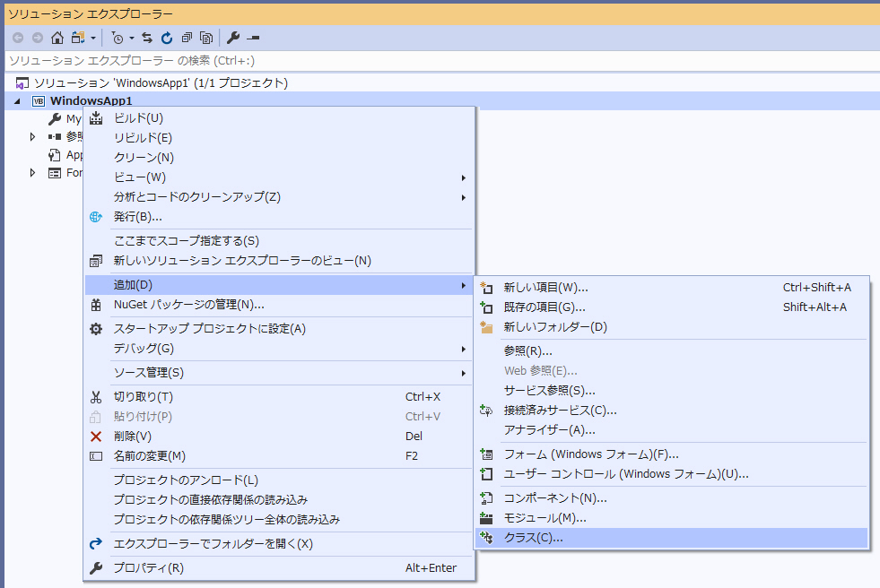
Task: Click 発行(B)... publish menu item
Action: click(280, 216)
